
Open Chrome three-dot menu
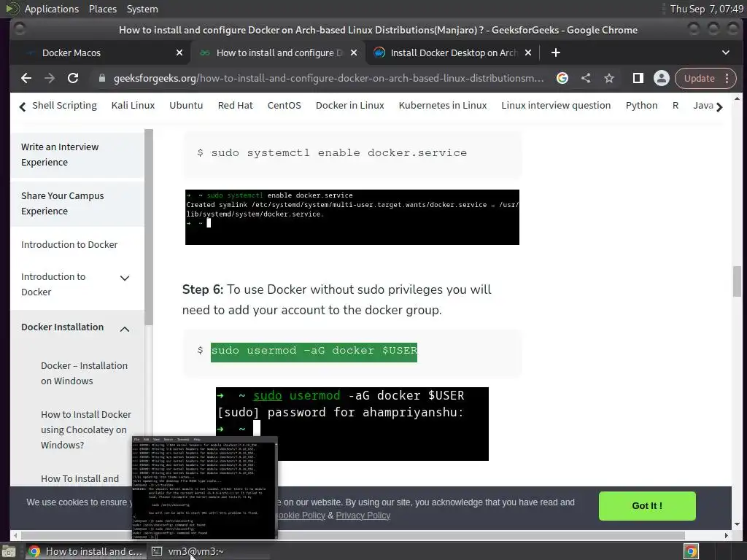pyautogui.click(x=727, y=78)
